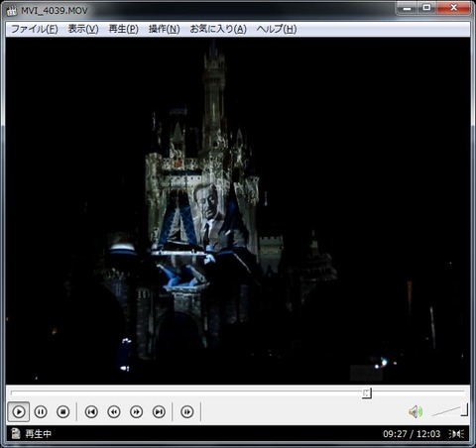This screenshot has width=476, height=448.
Task: Click the 再生中 status text
Action: pos(39,434)
